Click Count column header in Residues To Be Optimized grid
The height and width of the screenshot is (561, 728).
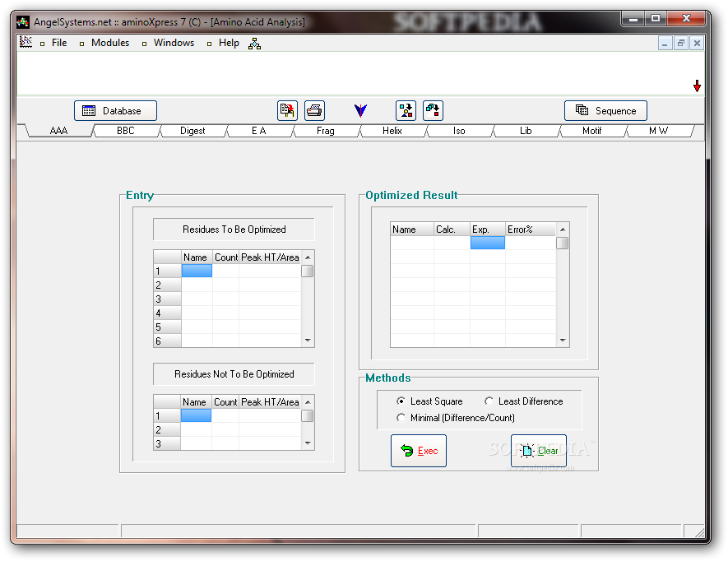click(x=225, y=257)
